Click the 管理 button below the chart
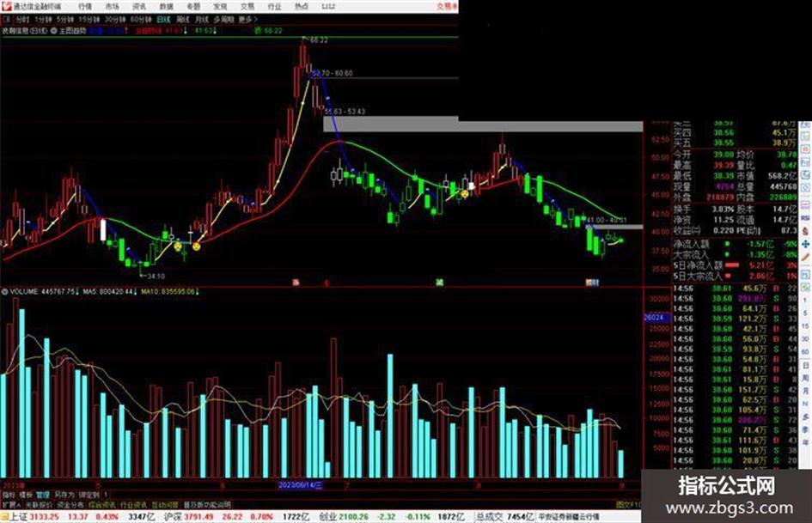 pos(43,495)
